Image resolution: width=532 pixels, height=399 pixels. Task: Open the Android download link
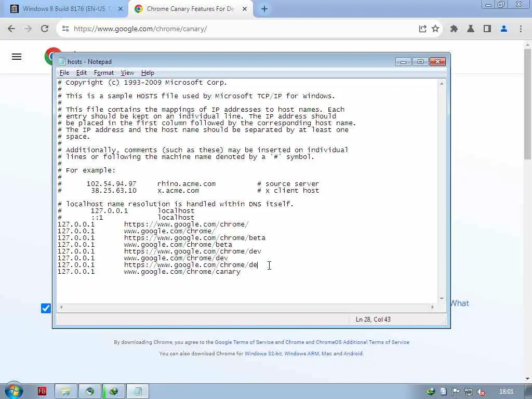(353, 353)
